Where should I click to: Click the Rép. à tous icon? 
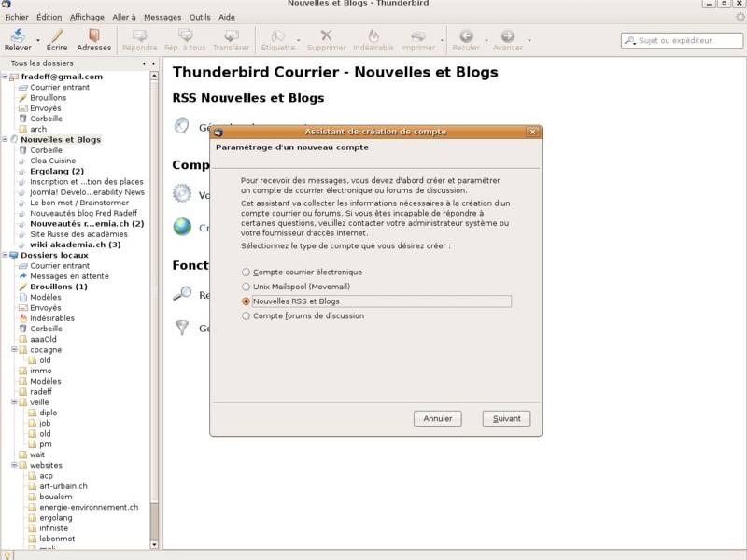click(x=185, y=35)
